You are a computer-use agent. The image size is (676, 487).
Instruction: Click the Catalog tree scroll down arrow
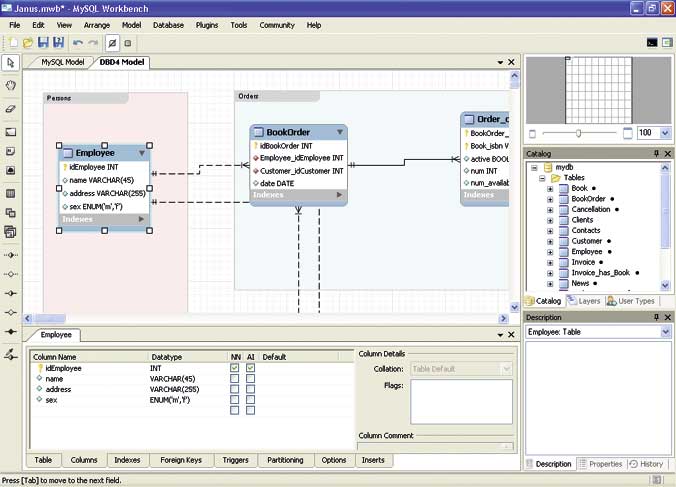[665, 285]
